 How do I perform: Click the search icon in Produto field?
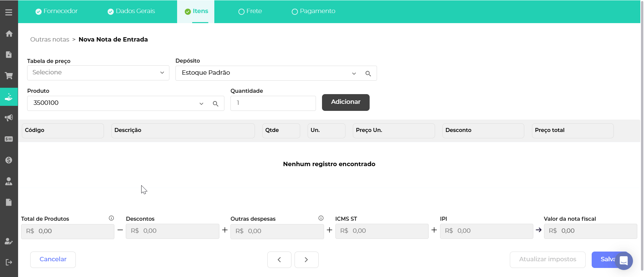[216, 104]
